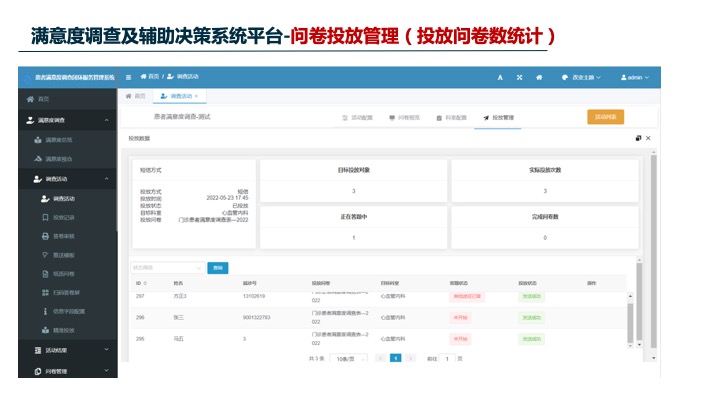Click the 问卷管理 copy icon
The width and height of the screenshot is (720, 405).
[x=38, y=371]
